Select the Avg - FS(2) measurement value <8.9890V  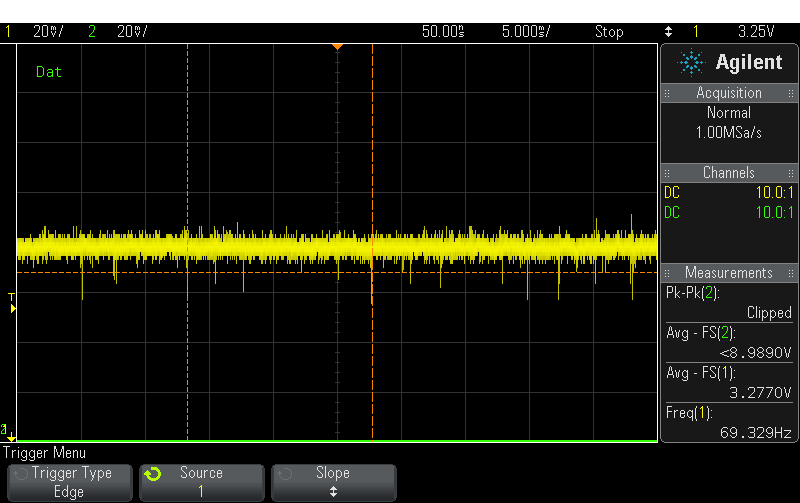(x=756, y=353)
